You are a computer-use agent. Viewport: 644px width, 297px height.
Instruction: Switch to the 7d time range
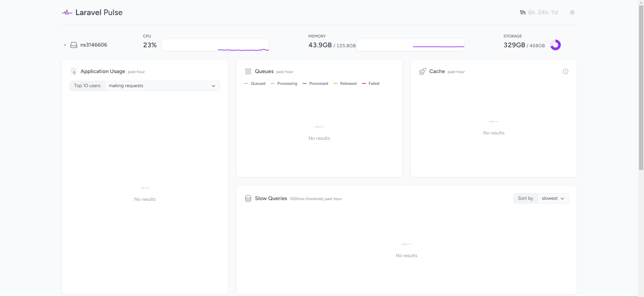pyautogui.click(x=554, y=12)
